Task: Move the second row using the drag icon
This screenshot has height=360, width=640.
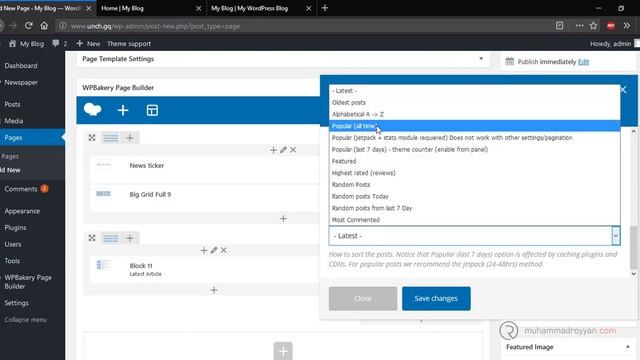Action: tap(92, 238)
